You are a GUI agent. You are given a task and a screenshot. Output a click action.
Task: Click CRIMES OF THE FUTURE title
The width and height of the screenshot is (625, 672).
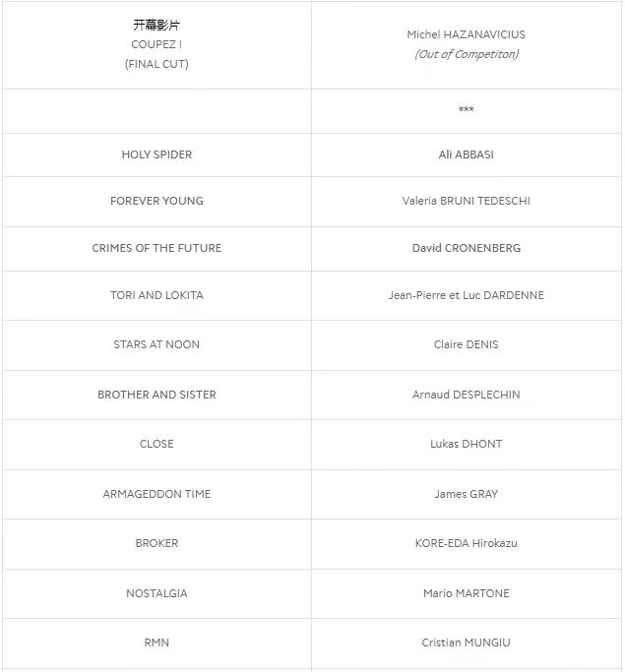156,248
